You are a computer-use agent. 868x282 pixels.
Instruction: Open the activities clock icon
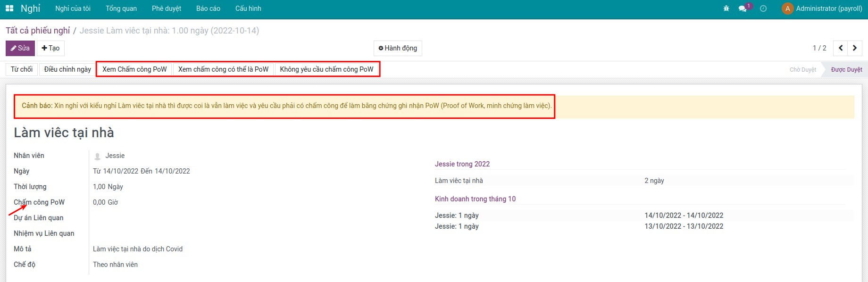point(763,8)
